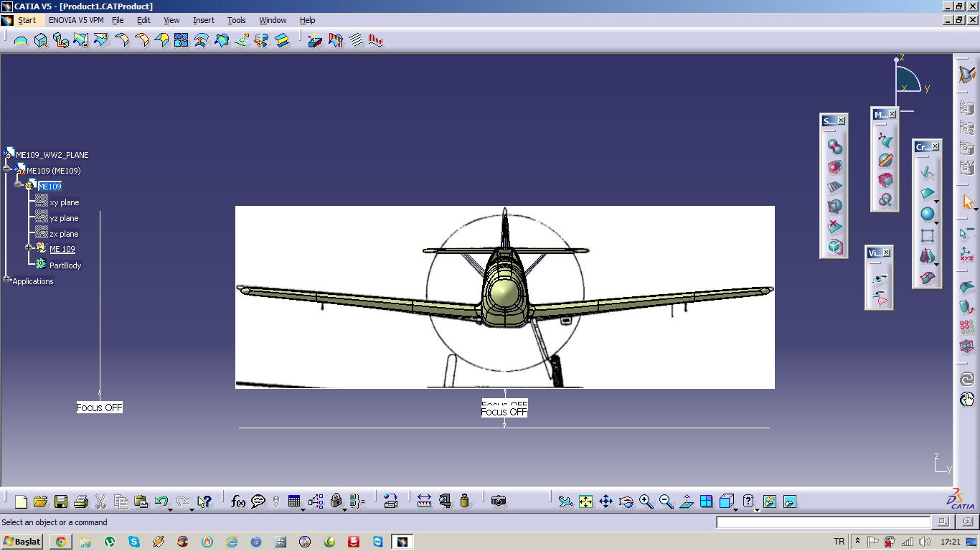This screenshot has height=551, width=980.
Task: Toggle the Swap visible space icon
Action: coord(789,501)
